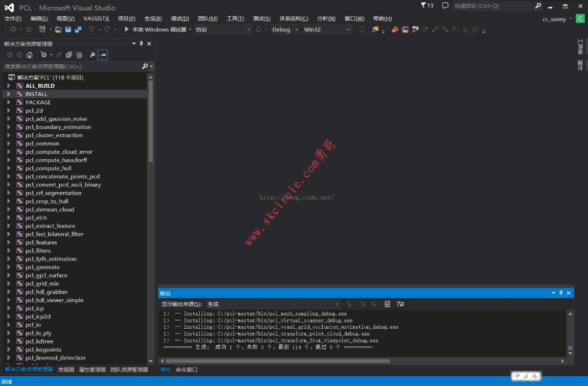Expand the pcl_features project arrow
The height and width of the screenshot is (386, 588).
(9, 242)
